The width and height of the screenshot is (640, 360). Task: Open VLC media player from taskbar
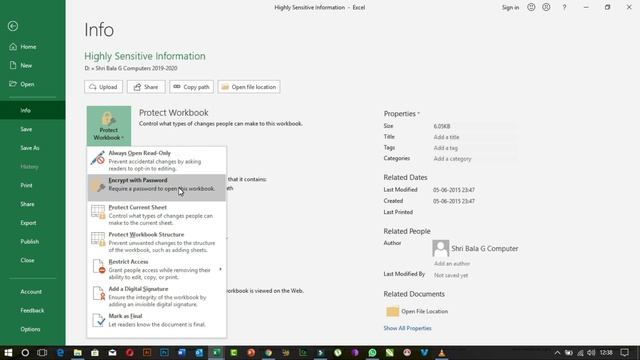point(442,353)
